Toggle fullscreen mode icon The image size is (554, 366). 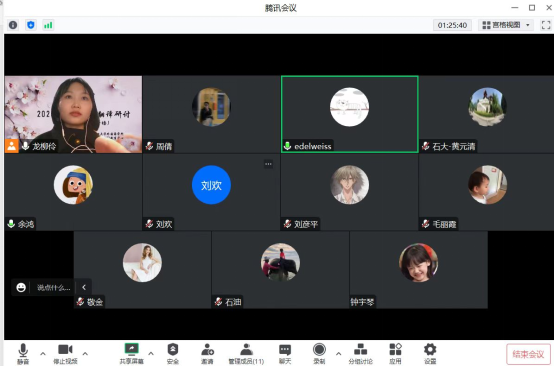pyautogui.click(x=546, y=25)
